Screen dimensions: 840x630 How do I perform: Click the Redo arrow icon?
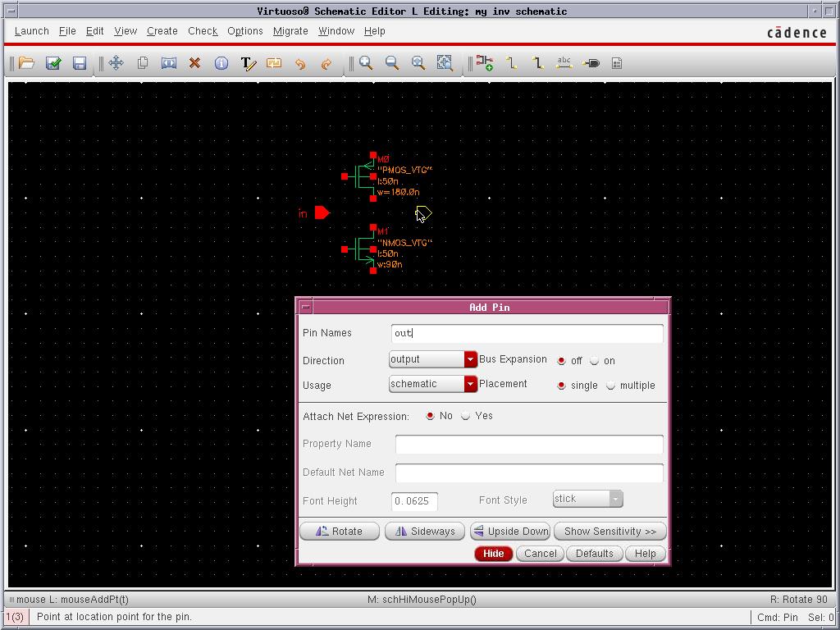point(326,64)
